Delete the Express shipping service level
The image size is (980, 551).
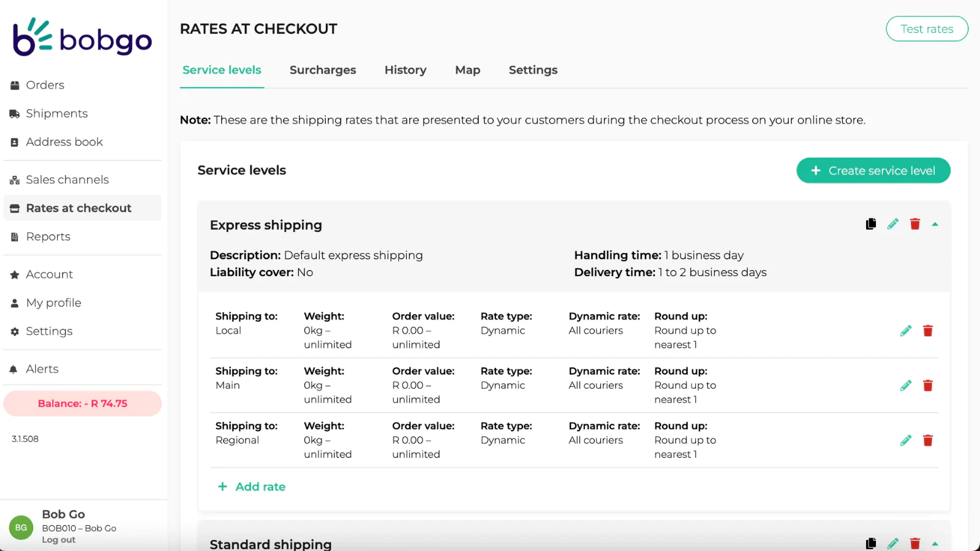point(915,224)
